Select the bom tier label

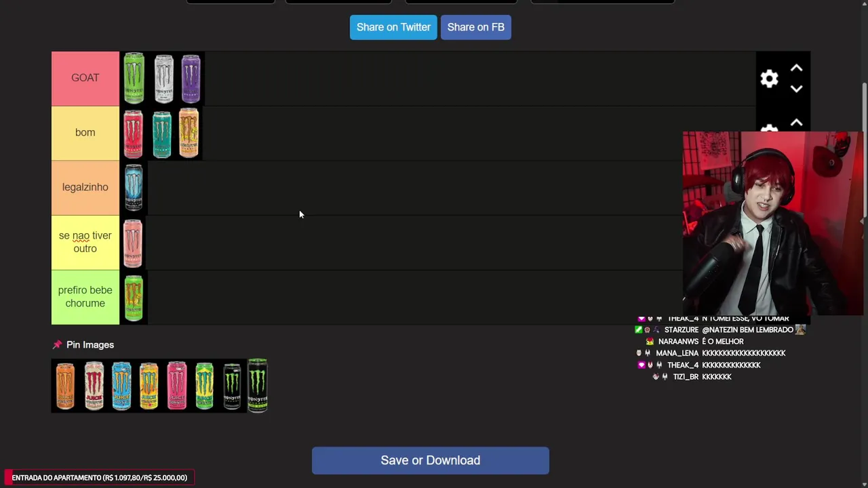85,133
